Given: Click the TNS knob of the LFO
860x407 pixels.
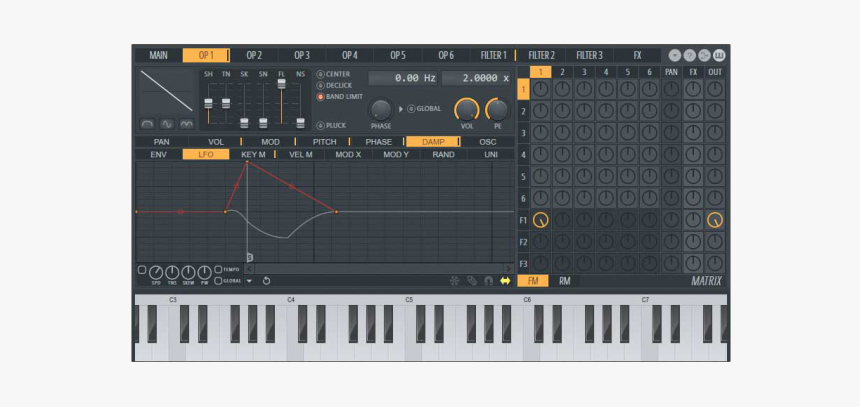Looking at the screenshot, I should point(172,272).
